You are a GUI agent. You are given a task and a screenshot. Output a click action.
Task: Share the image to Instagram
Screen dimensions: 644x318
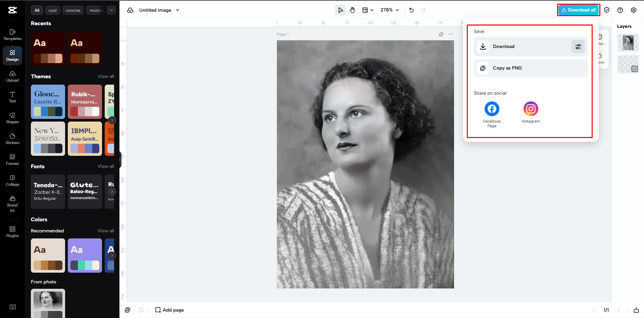(x=530, y=109)
